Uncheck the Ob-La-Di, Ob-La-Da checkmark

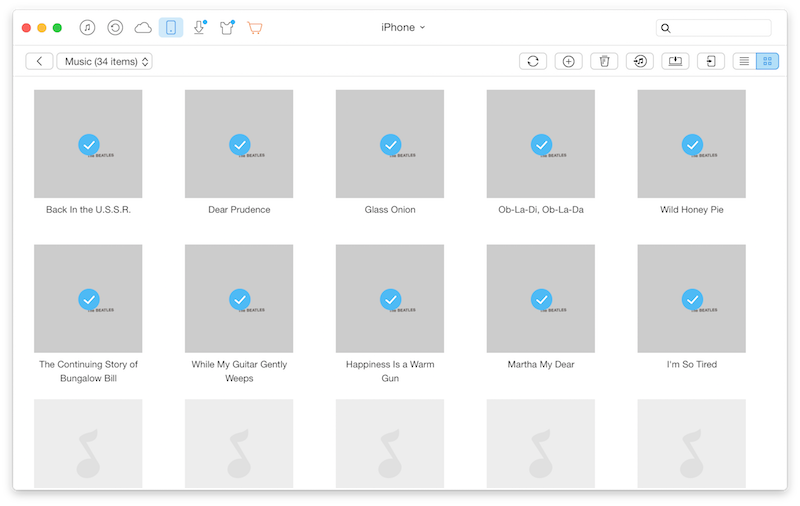[x=541, y=145]
